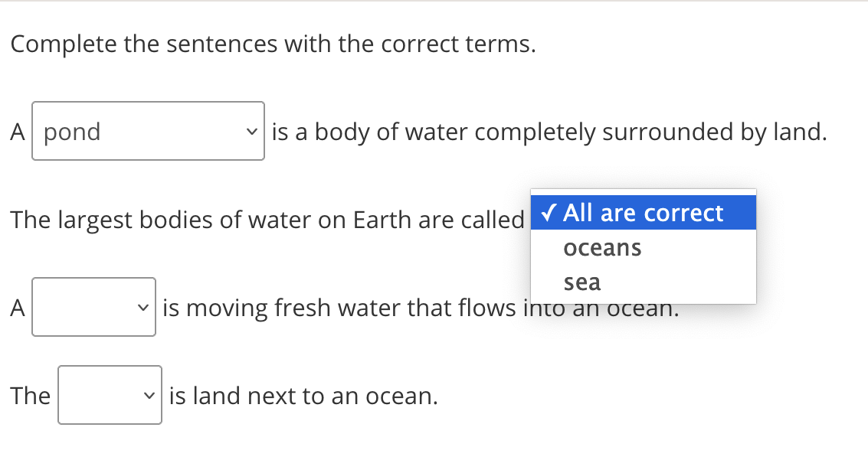Click the word The before the last dropdown

(x=31, y=396)
